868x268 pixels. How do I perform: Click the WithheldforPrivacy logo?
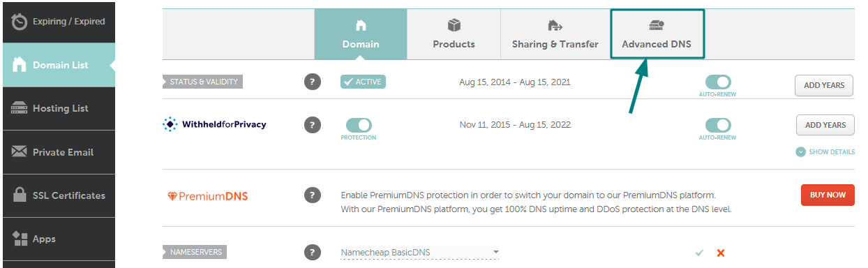click(215, 124)
